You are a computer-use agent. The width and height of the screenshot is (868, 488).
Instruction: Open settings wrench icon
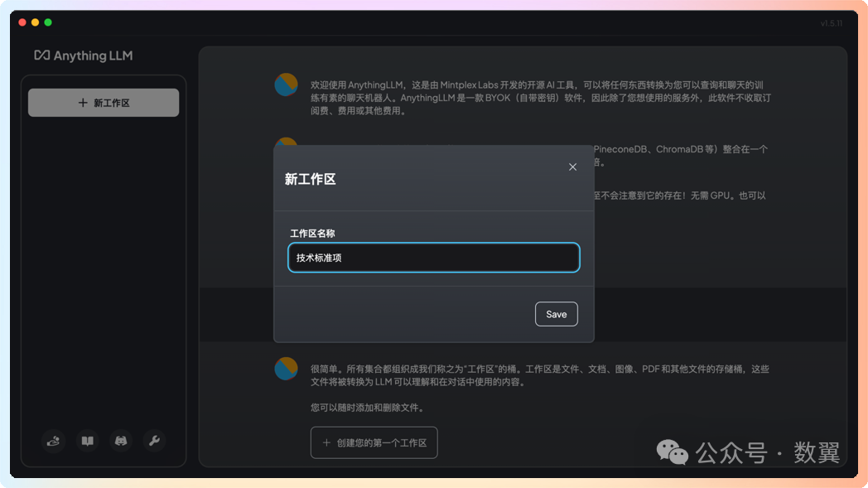[x=154, y=441]
